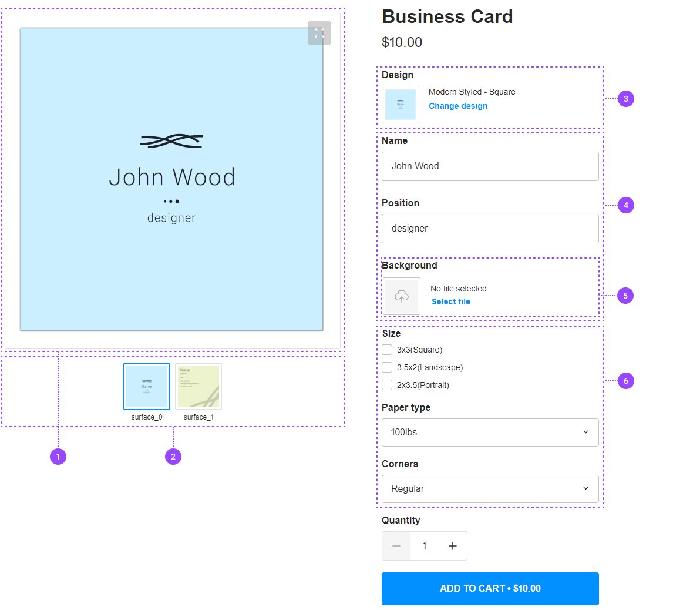
Task: Click the ADD TO CART button
Action: [490, 589]
